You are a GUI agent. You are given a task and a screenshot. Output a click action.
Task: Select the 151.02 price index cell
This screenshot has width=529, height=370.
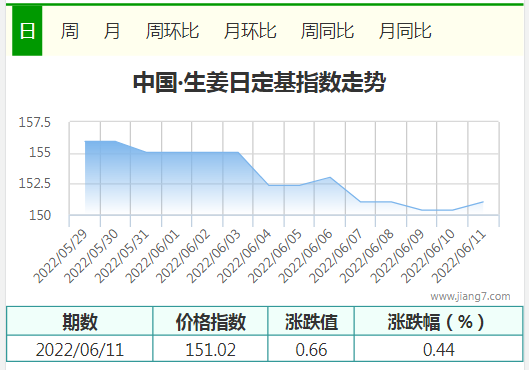tap(210, 349)
